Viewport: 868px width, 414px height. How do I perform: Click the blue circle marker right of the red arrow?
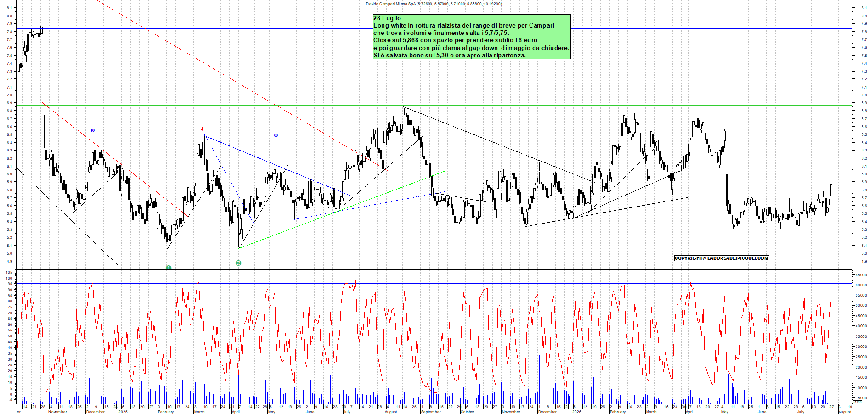click(276, 135)
